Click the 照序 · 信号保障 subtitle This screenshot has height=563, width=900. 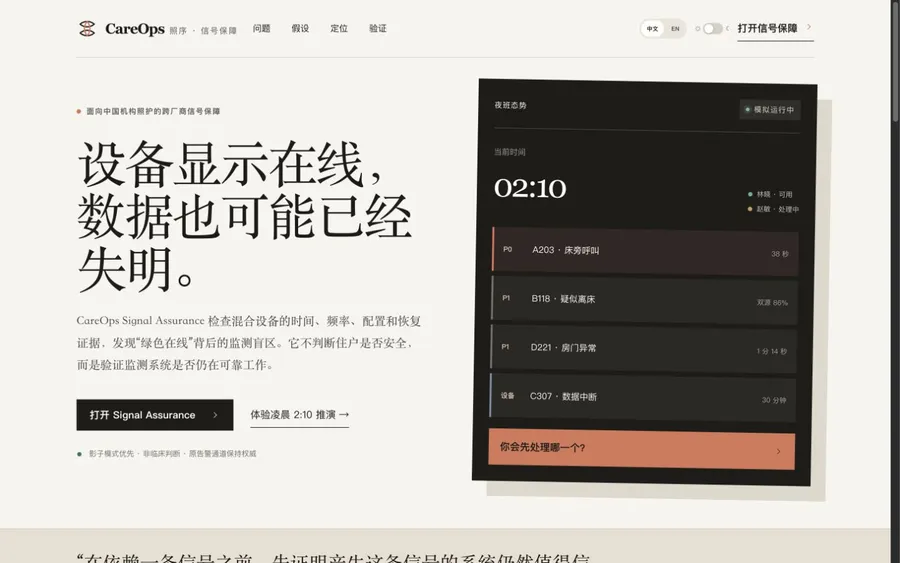coord(203,31)
